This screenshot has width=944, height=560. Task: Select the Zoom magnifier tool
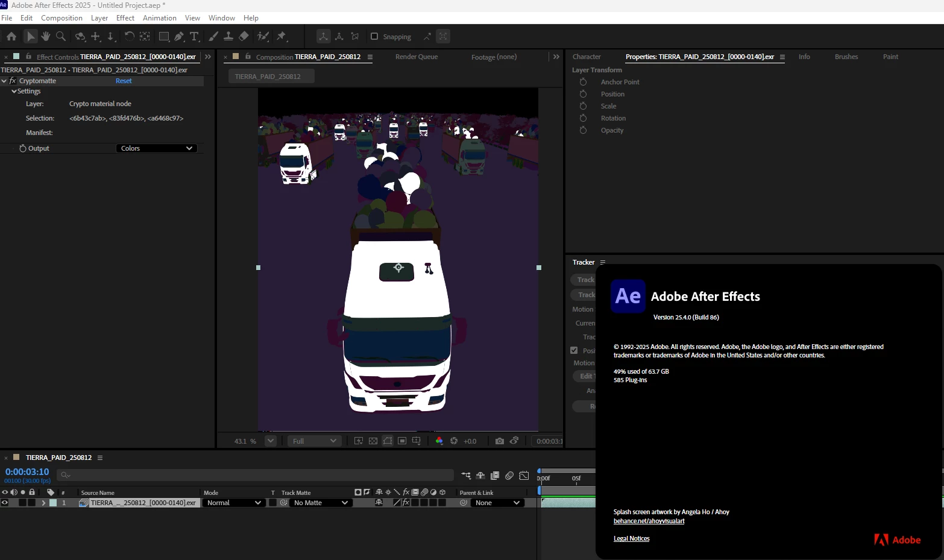61,37
